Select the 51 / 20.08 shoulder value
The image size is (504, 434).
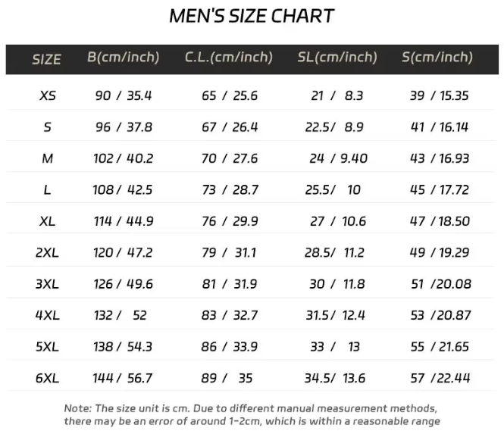point(440,284)
